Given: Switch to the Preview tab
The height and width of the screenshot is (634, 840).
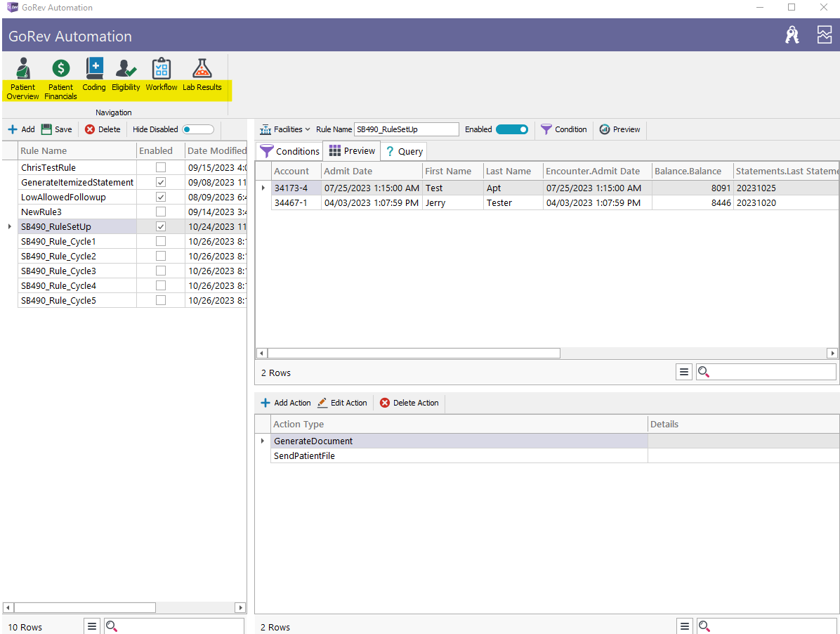Looking at the screenshot, I should click(351, 151).
